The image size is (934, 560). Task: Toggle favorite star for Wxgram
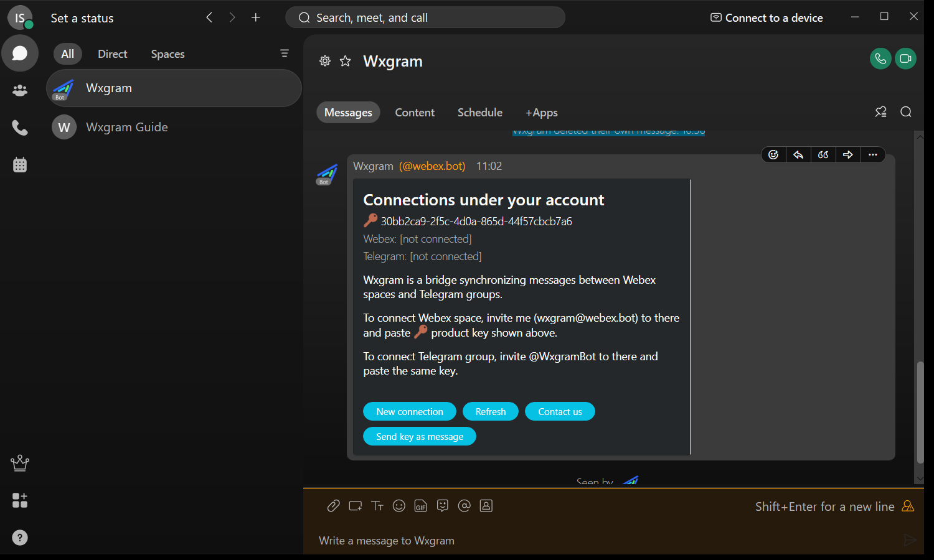345,61
